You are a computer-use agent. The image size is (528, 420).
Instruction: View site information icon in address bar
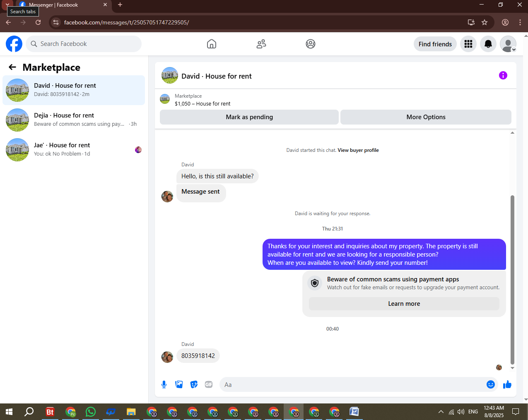[56, 22]
